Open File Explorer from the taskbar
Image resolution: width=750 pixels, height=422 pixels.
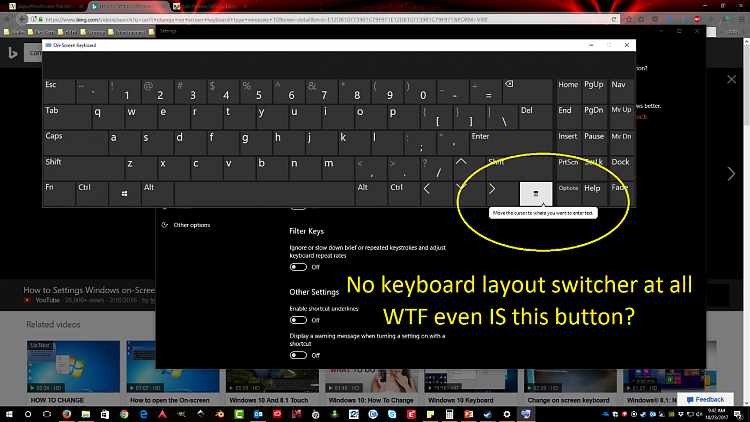pyautogui.click(x=86, y=414)
